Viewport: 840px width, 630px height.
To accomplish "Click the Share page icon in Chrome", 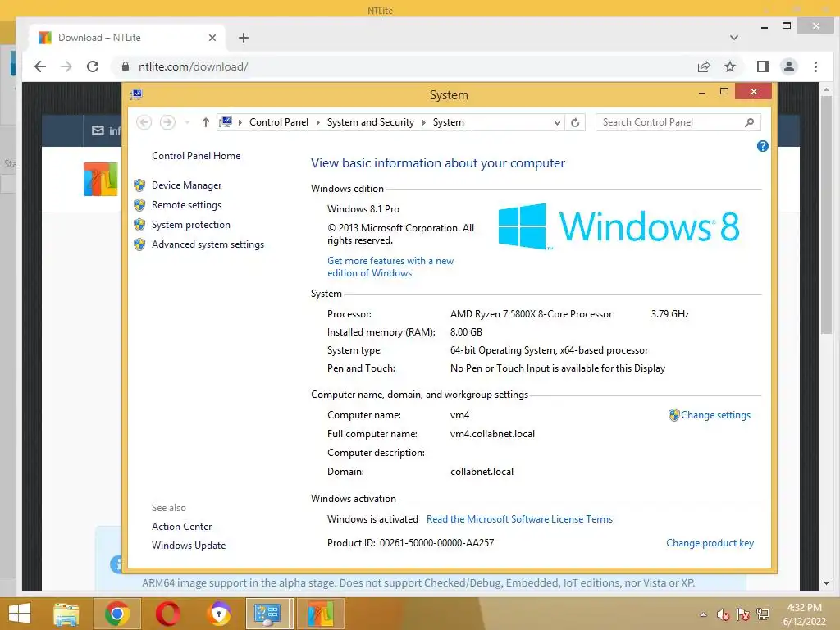I will pos(703,66).
